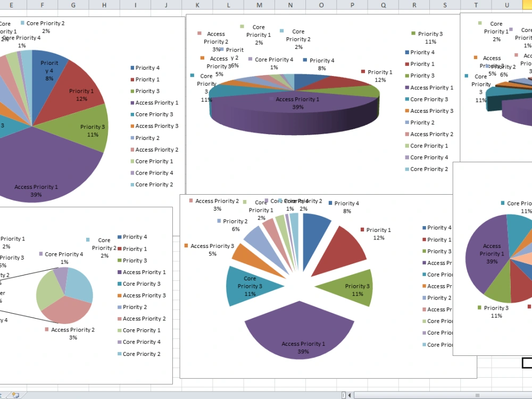532x399 pixels.
Task: Select light-blue Priority 2 slice in exploded pie
Action: [x=264, y=245]
